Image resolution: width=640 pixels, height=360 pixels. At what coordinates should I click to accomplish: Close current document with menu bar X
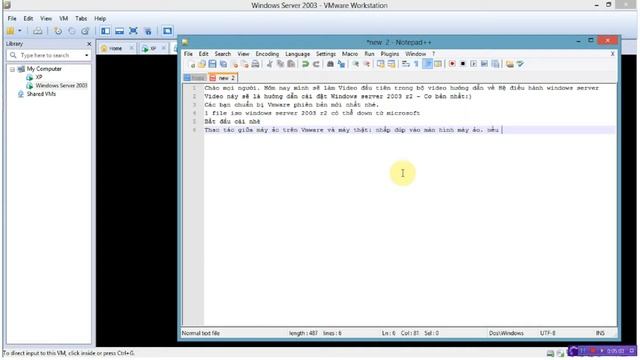[x=612, y=54]
